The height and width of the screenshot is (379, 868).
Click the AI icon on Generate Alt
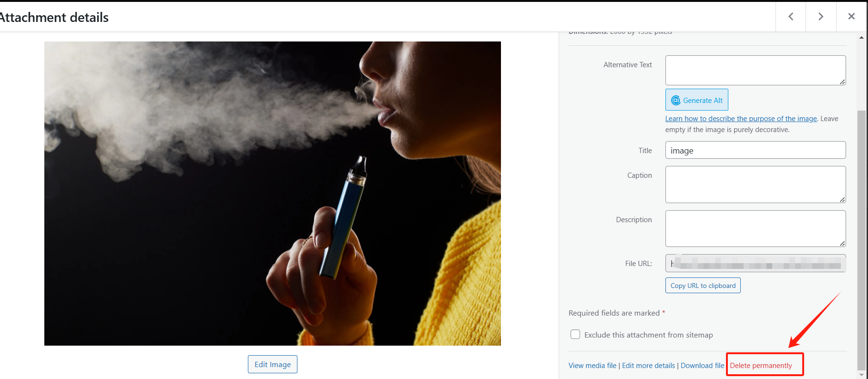(x=675, y=100)
